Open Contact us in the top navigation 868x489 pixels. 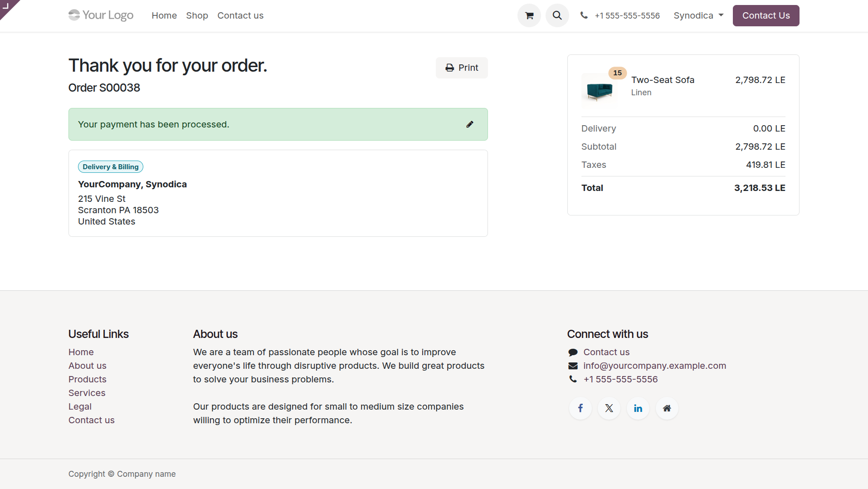click(240, 15)
